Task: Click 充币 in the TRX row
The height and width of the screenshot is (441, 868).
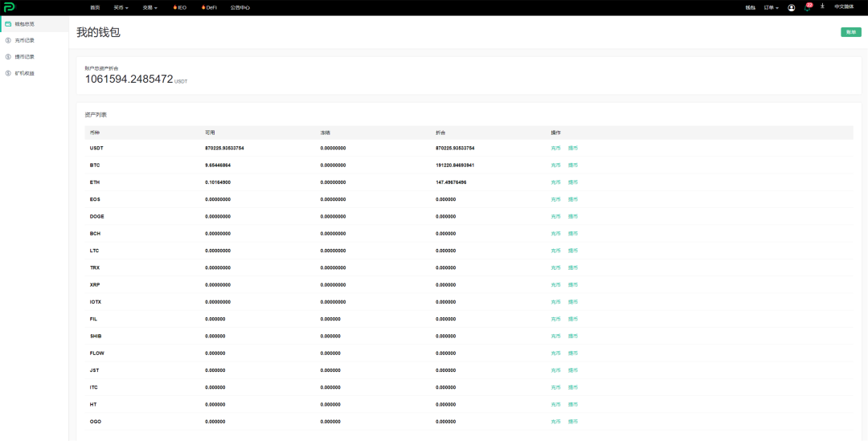Action: point(556,267)
